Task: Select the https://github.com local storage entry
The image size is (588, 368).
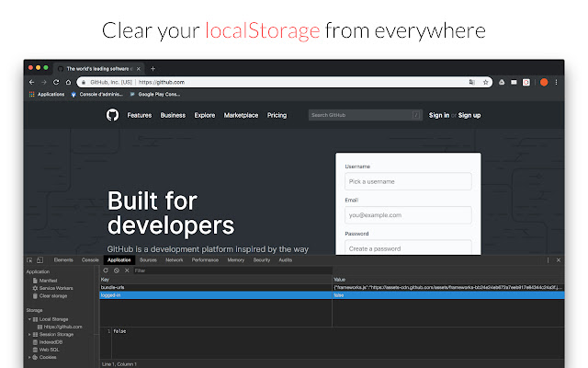Action: point(62,327)
